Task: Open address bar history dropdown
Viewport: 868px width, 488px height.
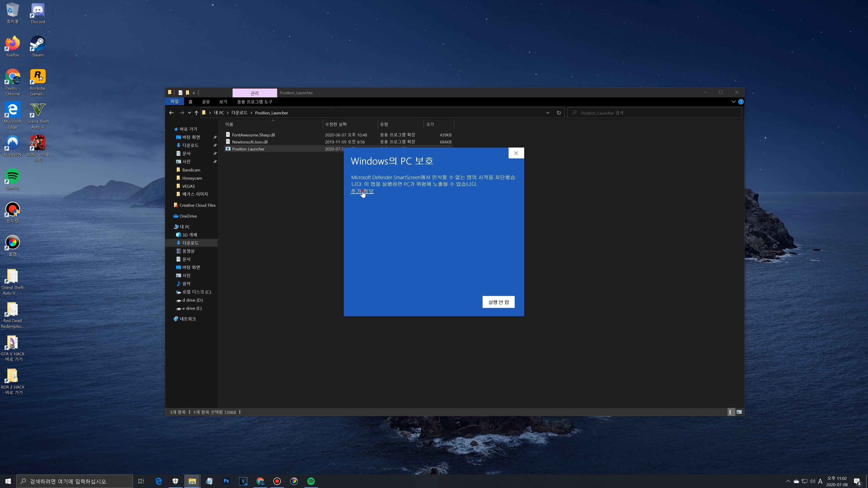Action: [547, 113]
